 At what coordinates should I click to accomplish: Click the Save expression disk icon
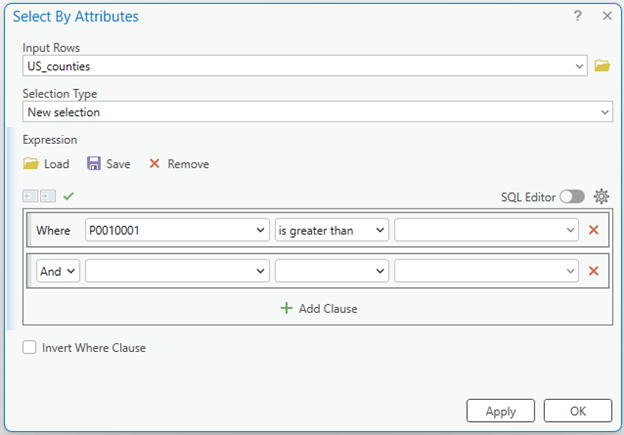pyautogui.click(x=93, y=164)
